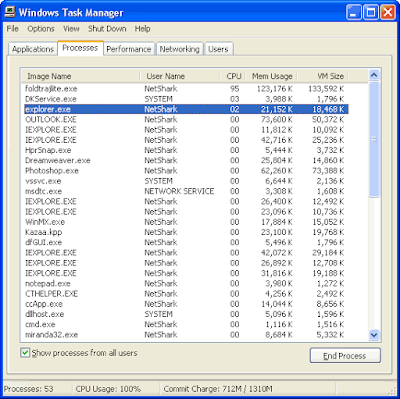Select the Photoshop.exe process
This screenshot has height=399, width=400.
click(x=186, y=171)
